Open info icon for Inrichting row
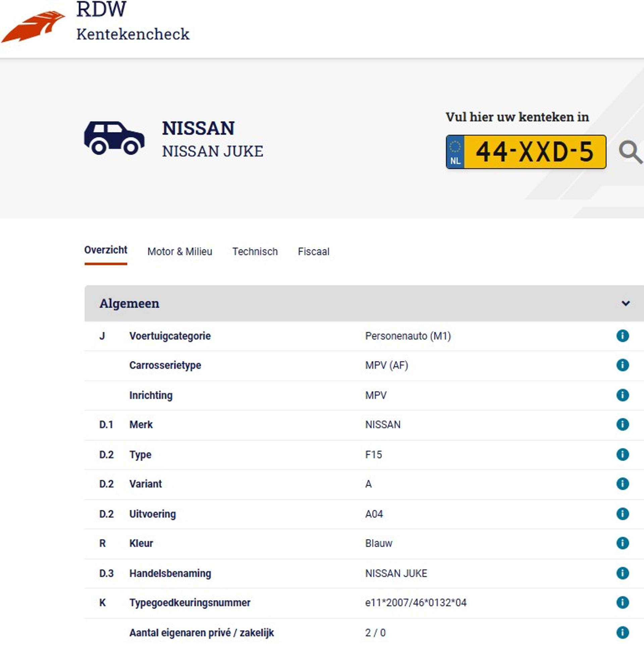The width and height of the screenshot is (644, 646). 623,395
